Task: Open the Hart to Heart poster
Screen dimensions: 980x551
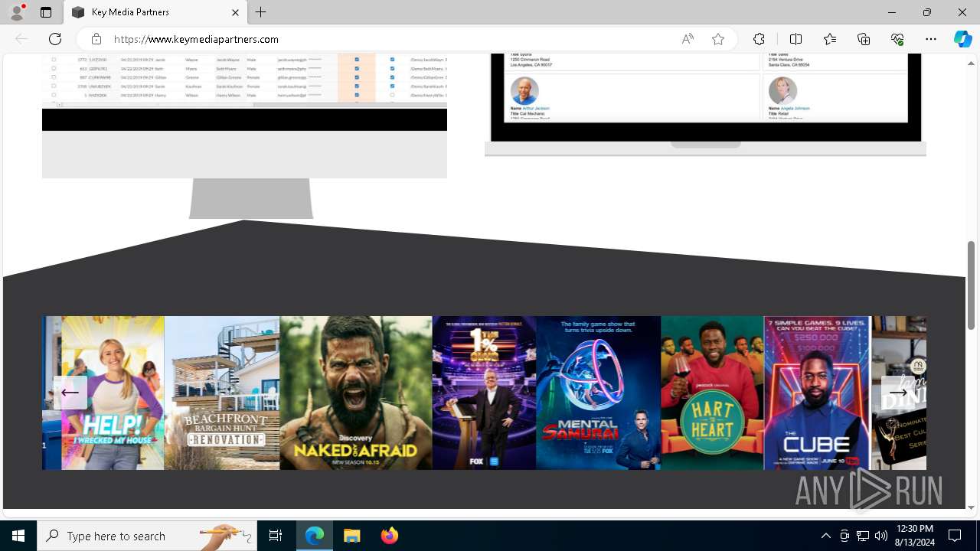Action: pyautogui.click(x=712, y=393)
